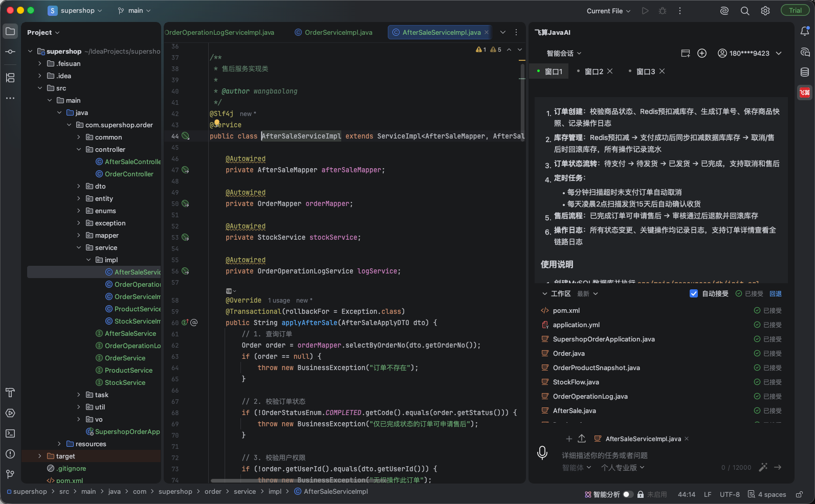Click the 4 spaces indent setting

tap(767, 494)
